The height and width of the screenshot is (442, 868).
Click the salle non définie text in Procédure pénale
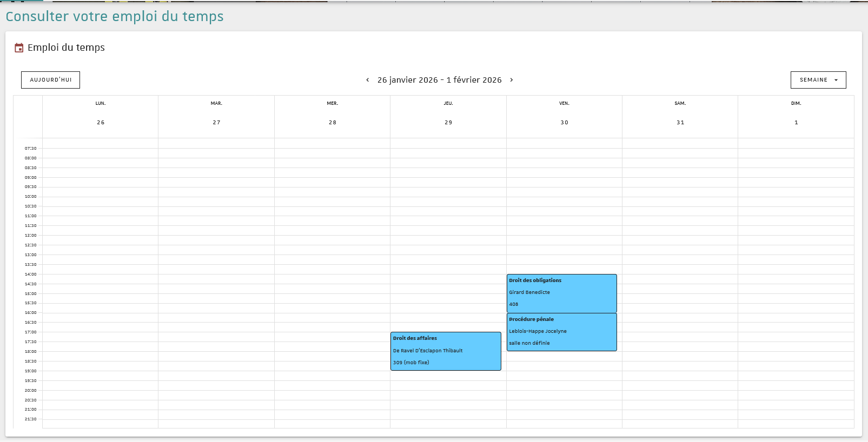(529, 343)
